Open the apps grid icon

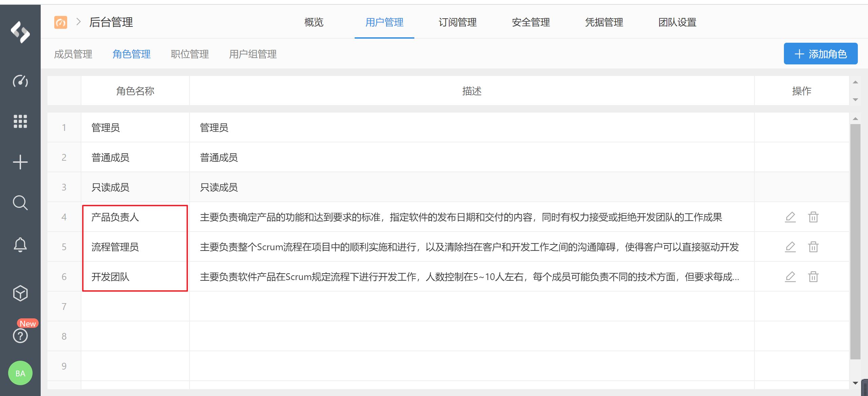click(20, 121)
